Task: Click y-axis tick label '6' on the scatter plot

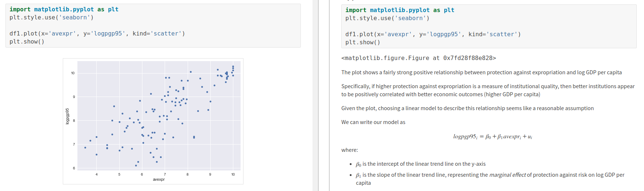Action: point(74,168)
